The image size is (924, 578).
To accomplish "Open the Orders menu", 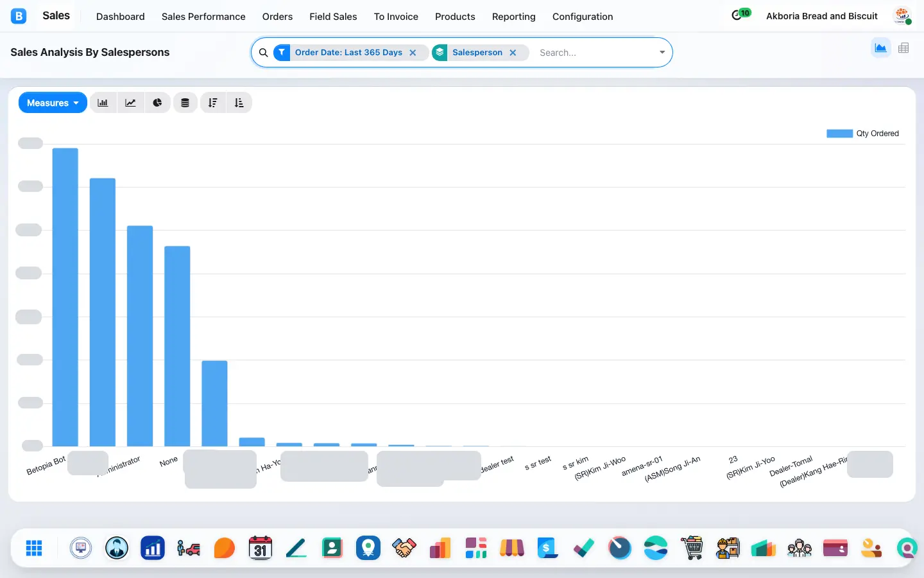I will (277, 17).
